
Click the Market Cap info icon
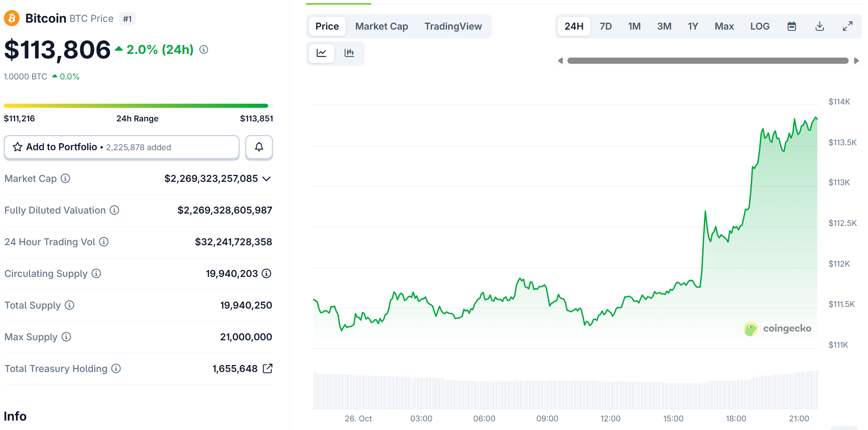[x=65, y=178]
